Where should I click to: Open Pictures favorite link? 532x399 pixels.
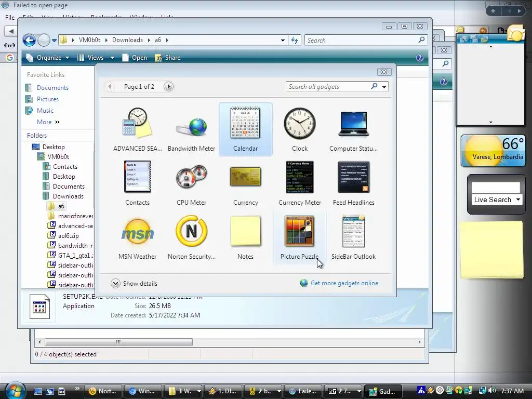47,99
